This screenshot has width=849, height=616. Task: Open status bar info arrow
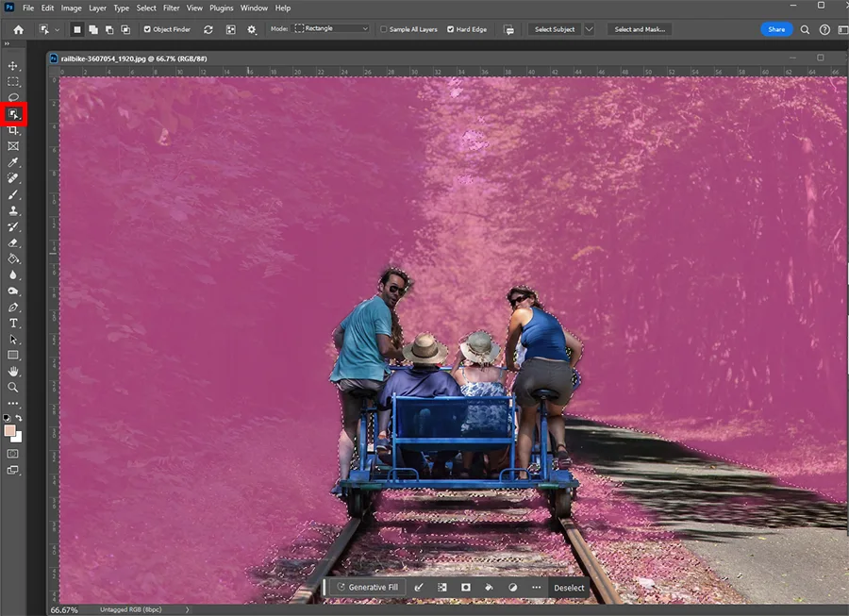188,609
